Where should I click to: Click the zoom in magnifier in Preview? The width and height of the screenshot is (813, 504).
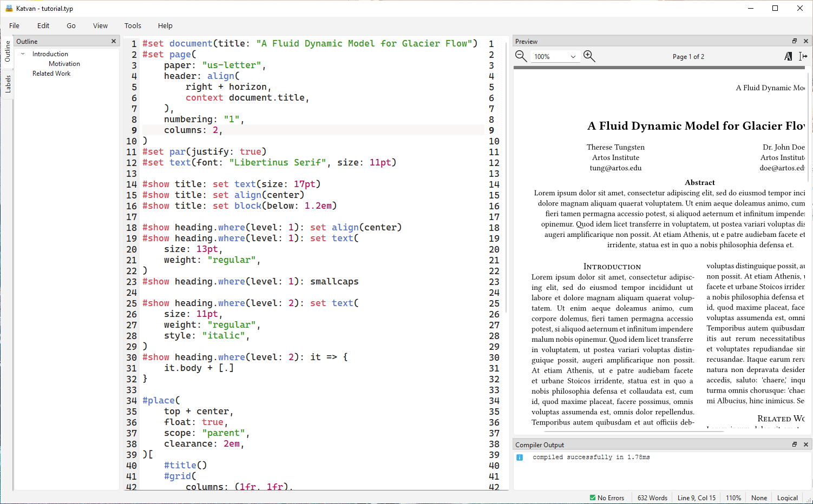pyautogui.click(x=589, y=56)
